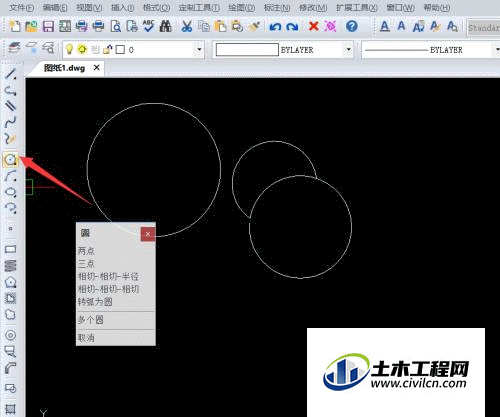The image size is (500, 417).
Task: Open Help via blue question mark
Action: coord(352,26)
